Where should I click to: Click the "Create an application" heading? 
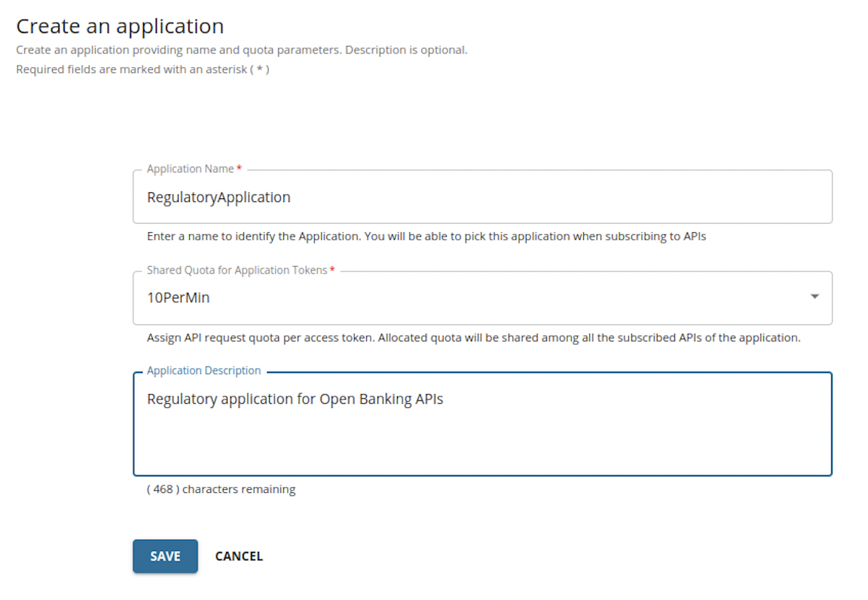(120, 26)
